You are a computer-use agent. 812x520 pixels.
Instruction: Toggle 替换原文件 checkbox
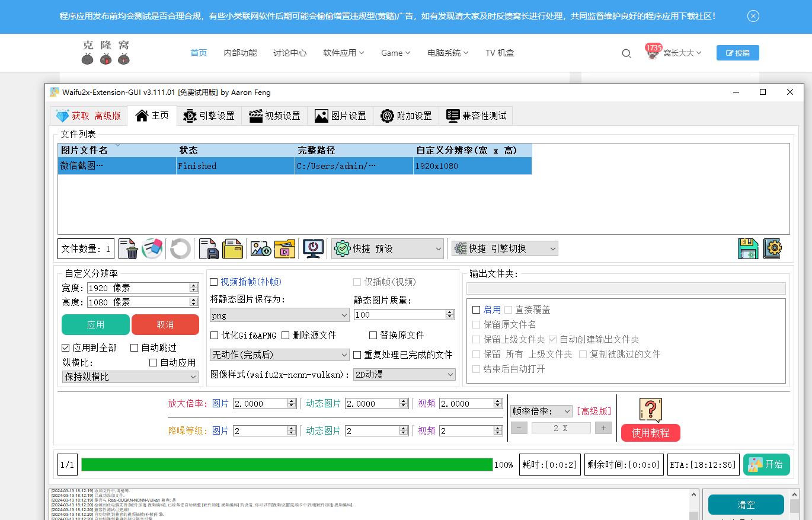373,336
